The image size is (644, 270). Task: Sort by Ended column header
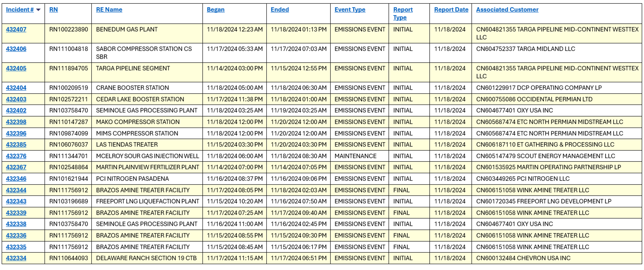click(x=280, y=10)
